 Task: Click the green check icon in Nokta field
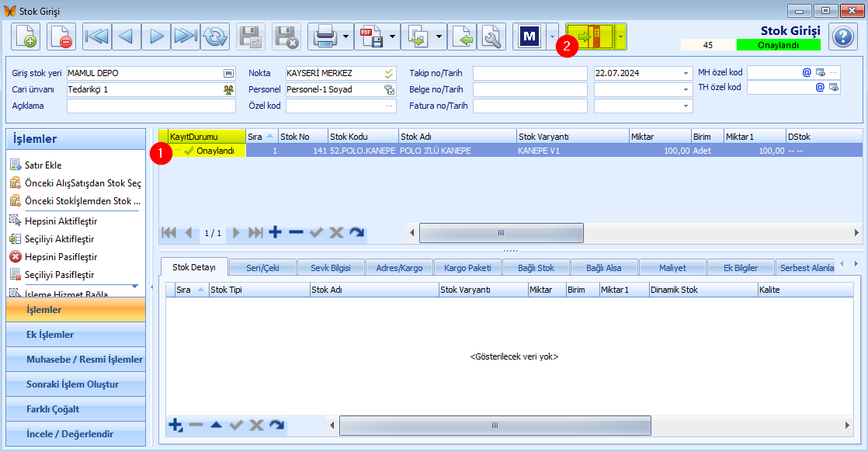point(389,73)
